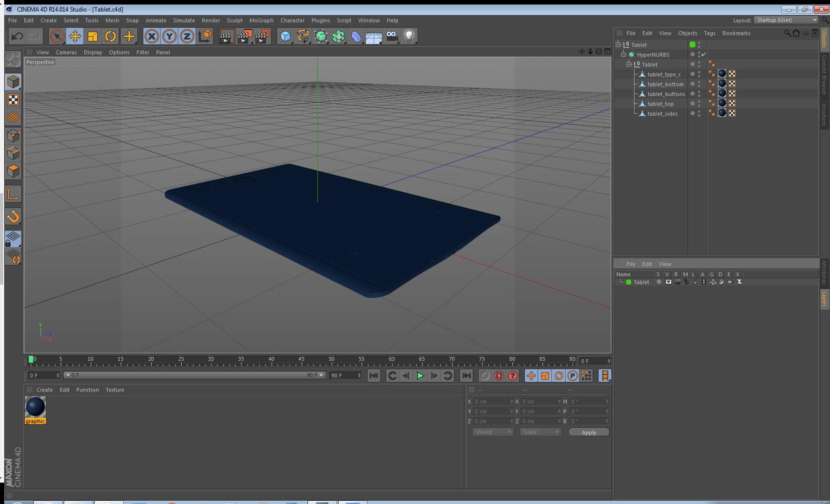The image size is (830, 504).
Task: Toggle Tablet layer viewport visibility icon
Action: [668, 282]
